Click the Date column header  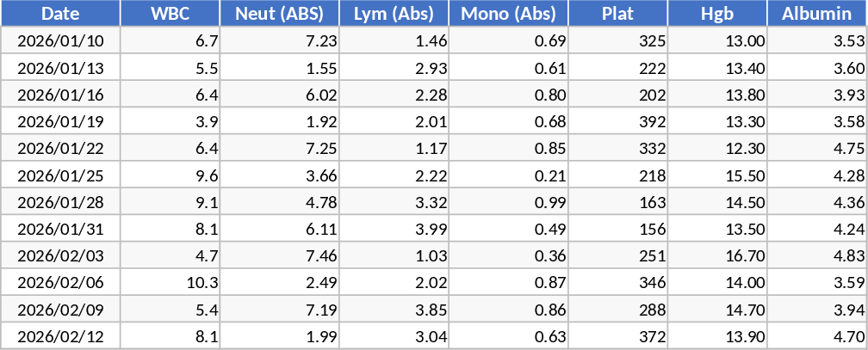click(60, 13)
